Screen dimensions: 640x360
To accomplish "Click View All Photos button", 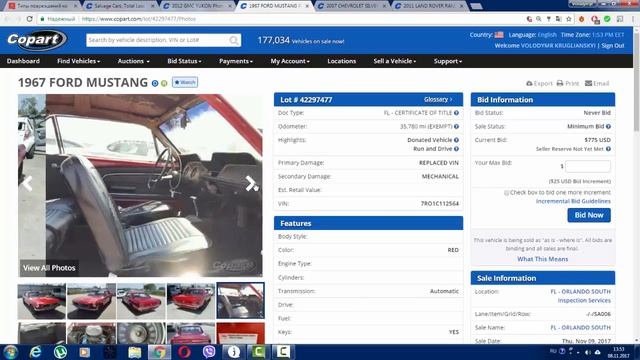I will tap(49, 268).
